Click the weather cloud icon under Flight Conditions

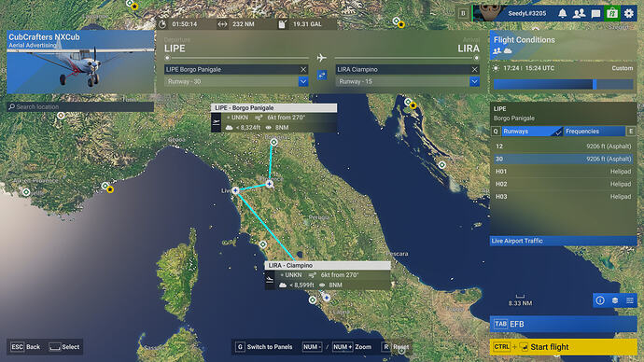508,50
